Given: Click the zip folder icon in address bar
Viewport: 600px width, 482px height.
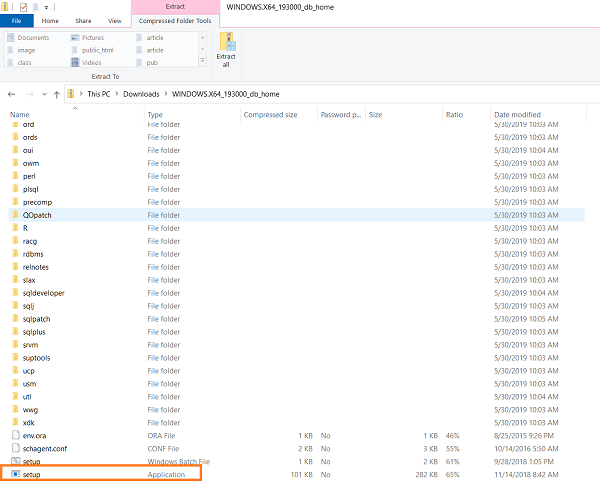Looking at the screenshot, I should coord(70,94).
